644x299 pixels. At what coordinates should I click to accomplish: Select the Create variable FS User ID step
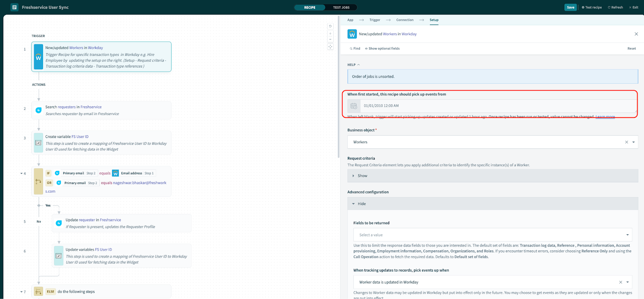click(x=101, y=142)
